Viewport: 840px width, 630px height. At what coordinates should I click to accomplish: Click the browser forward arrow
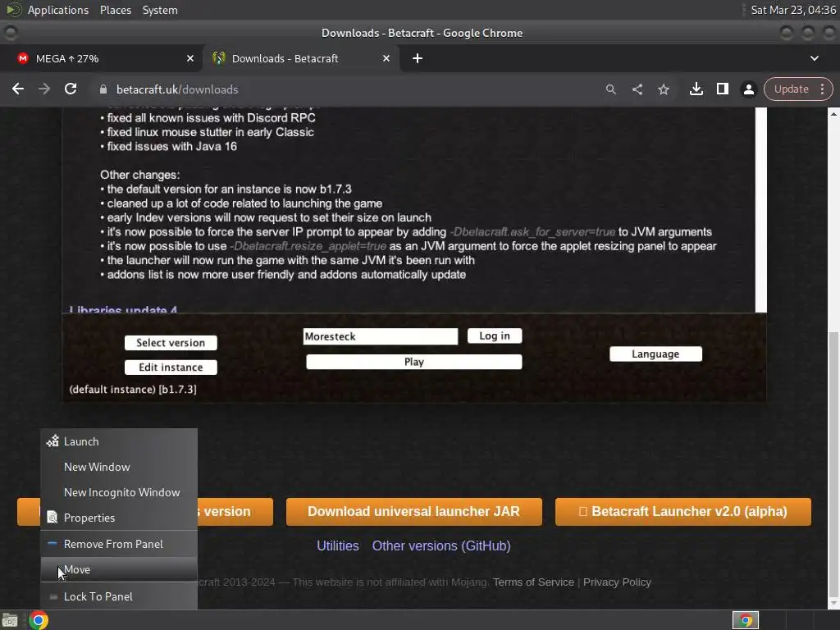click(x=44, y=89)
